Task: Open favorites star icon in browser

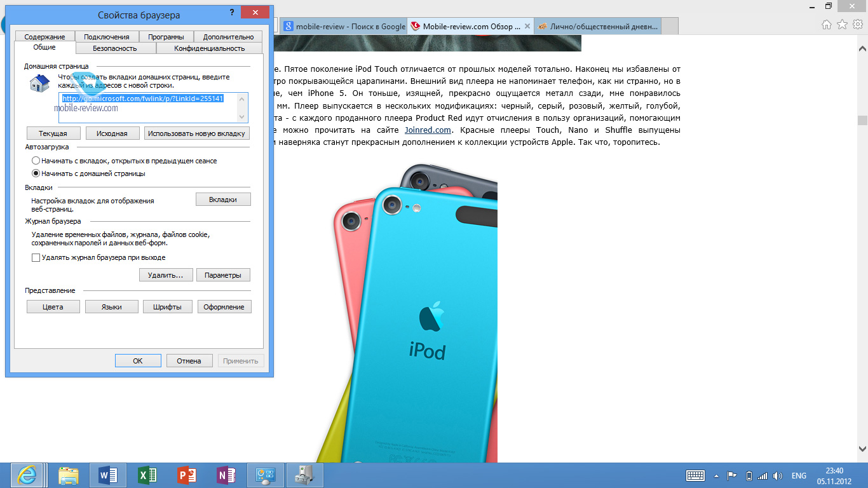Action: click(842, 25)
